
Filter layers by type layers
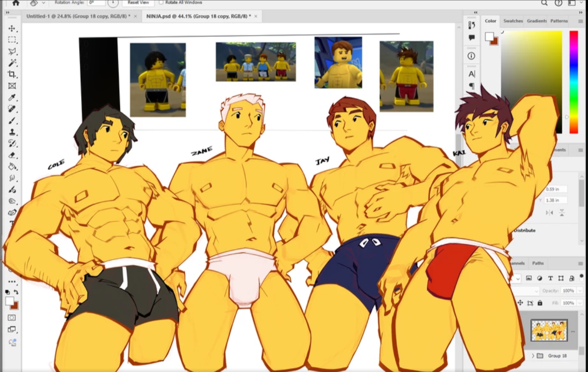coord(550,278)
